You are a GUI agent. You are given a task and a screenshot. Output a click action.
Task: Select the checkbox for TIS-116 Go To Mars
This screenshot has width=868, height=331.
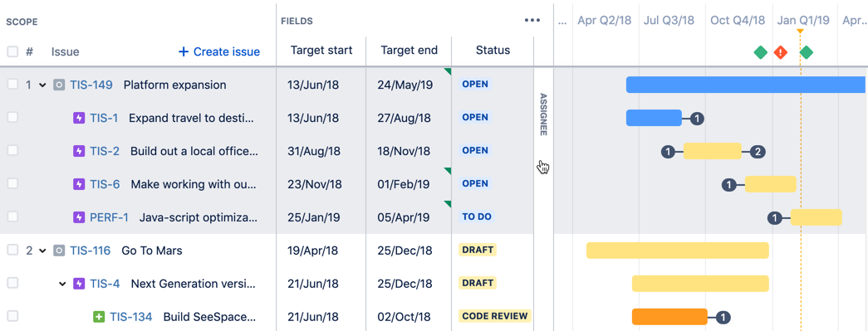pyautogui.click(x=12, y=250)
